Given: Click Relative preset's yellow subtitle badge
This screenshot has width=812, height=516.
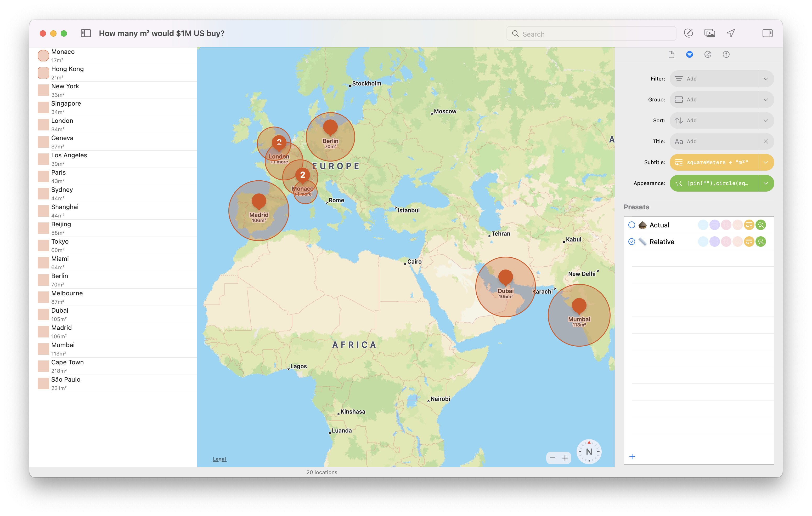Looking at the screenshot, I should click(749, 242).
